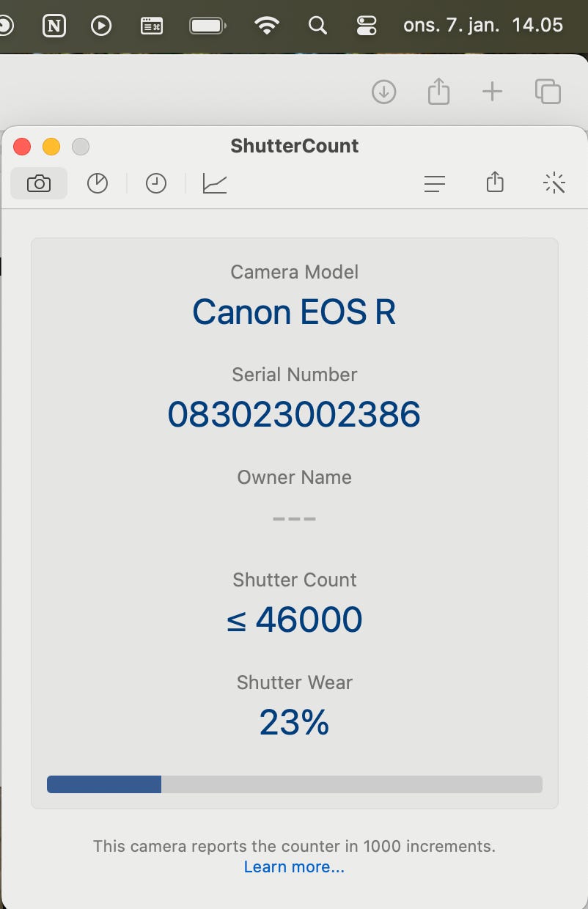Click the share button in background window

[438, 92]
